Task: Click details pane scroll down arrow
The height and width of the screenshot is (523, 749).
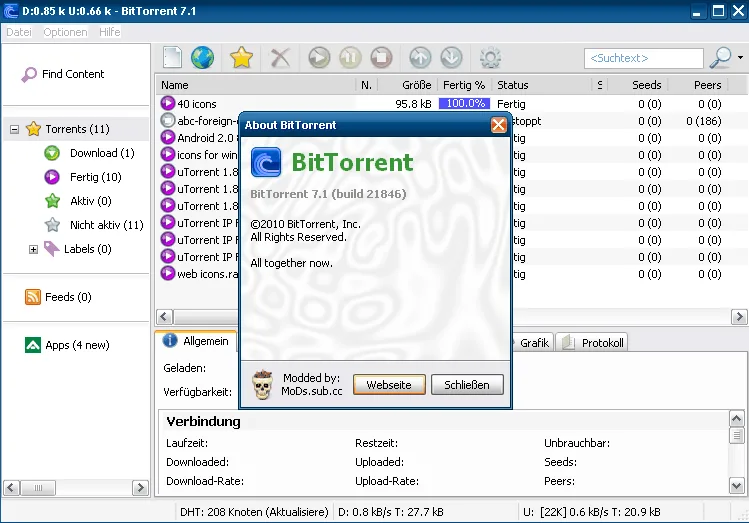Action: coord(736,486)
